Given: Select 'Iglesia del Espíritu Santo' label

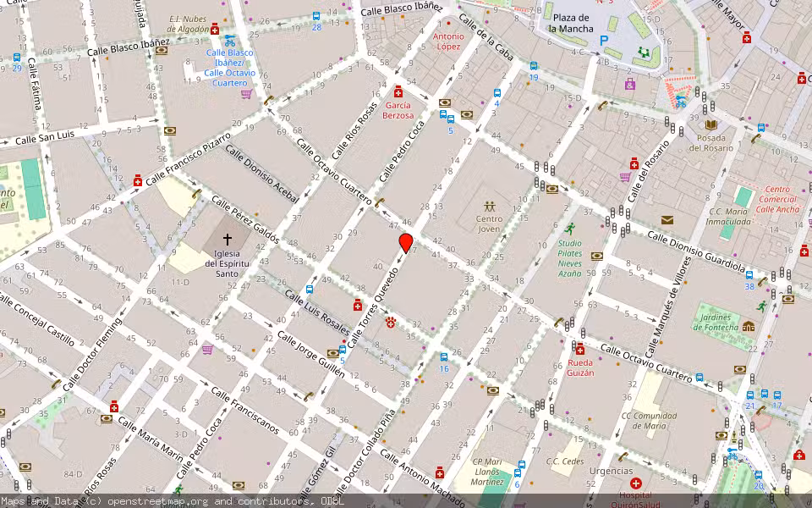Looking at the screenshot, I should 227,264.
